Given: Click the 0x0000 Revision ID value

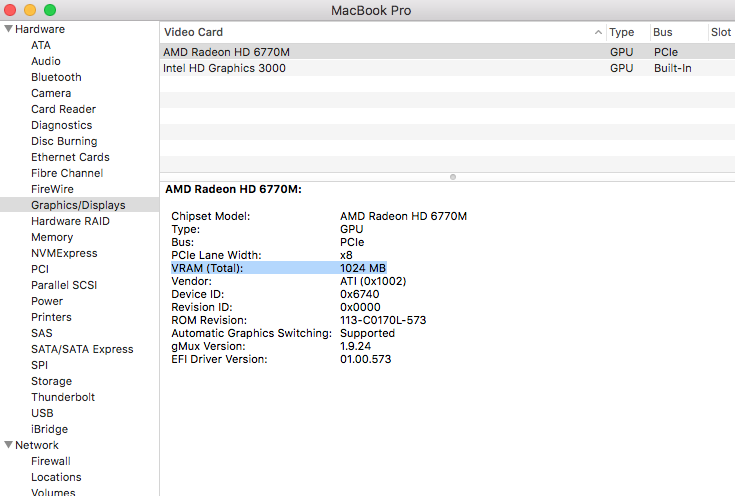Looking at the screenshot, I should 360,307.
